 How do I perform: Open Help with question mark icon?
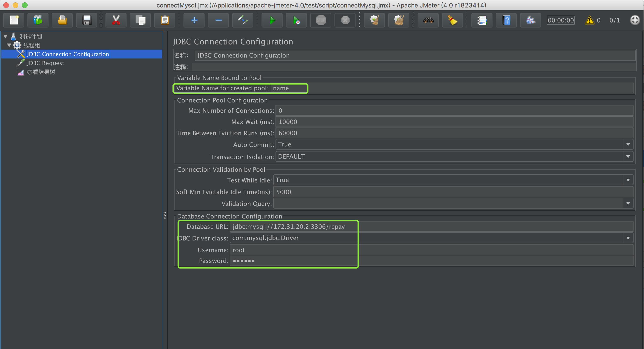click(506, 20)
